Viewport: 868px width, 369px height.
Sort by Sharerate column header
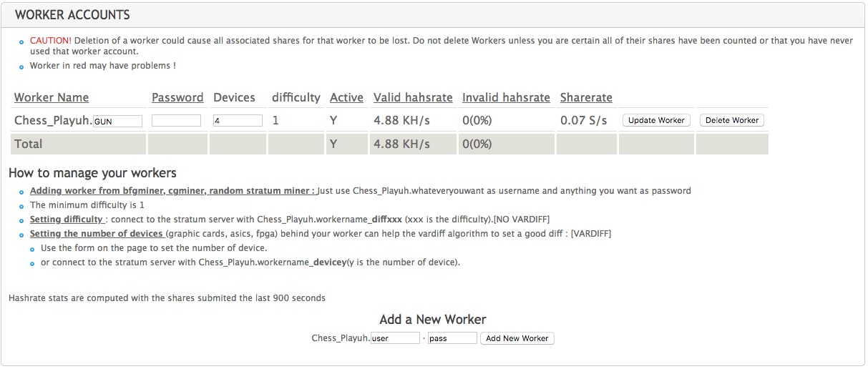point(586,97)
